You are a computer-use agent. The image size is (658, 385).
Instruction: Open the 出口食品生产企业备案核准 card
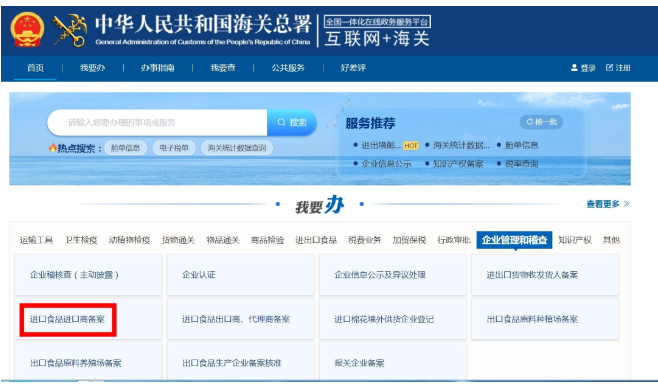240,362
